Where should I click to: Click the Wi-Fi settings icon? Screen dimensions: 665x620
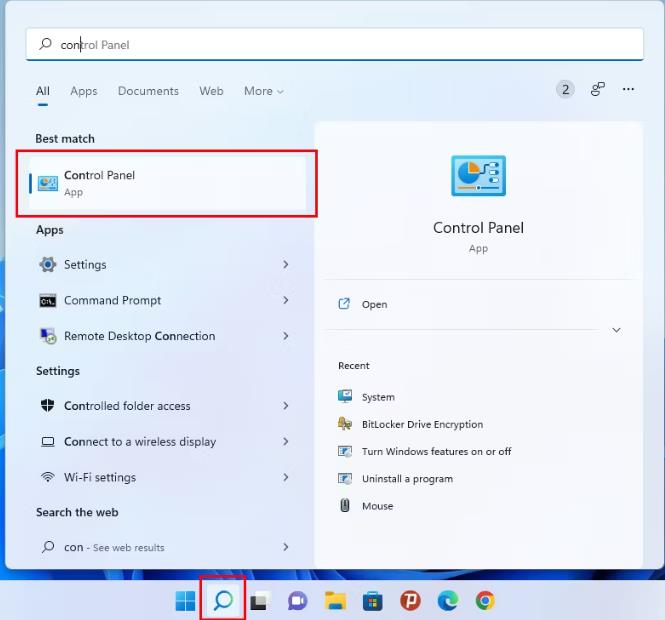click(48, 477)
